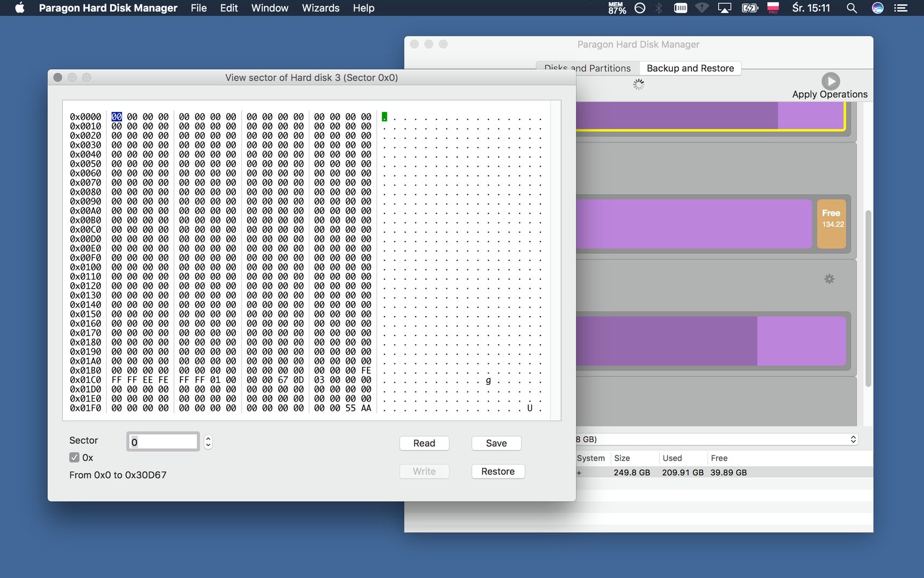Click the 67 byte in row 0x01C0

[283, 380]
